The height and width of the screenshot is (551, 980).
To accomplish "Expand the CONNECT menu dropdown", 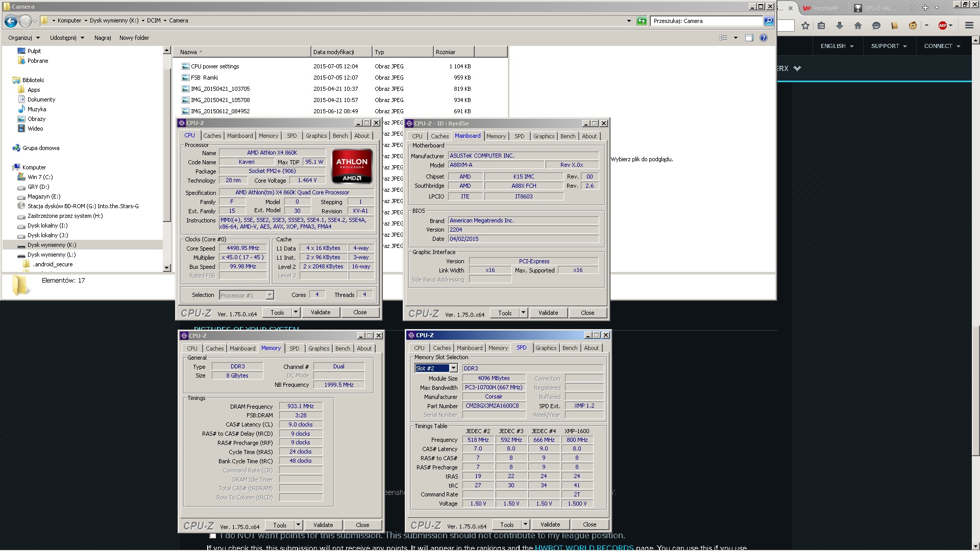I will (942, 46).
